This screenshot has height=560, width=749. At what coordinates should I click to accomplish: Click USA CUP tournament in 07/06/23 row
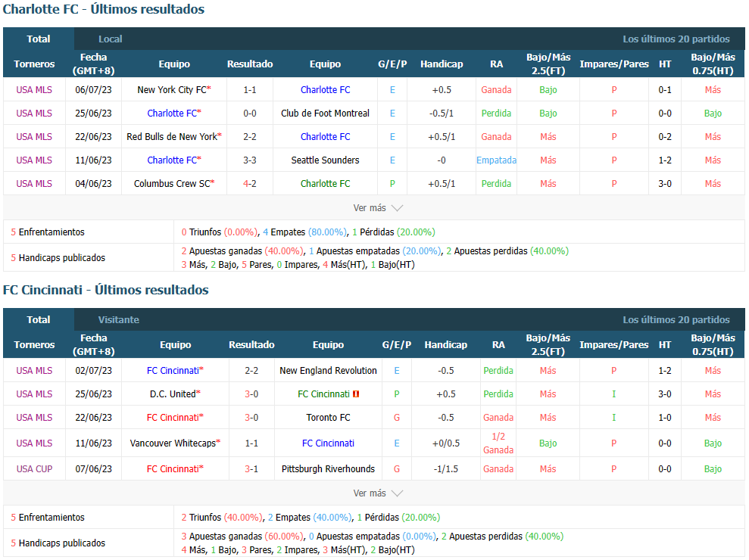click(34, 469)
